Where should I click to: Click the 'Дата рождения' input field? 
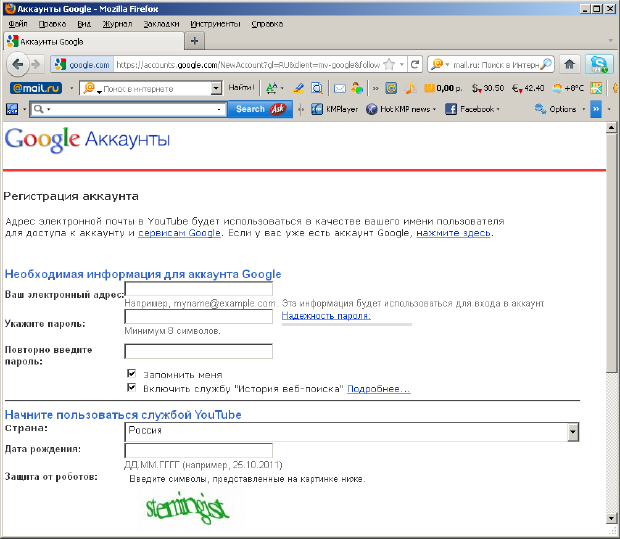[198, 451]
